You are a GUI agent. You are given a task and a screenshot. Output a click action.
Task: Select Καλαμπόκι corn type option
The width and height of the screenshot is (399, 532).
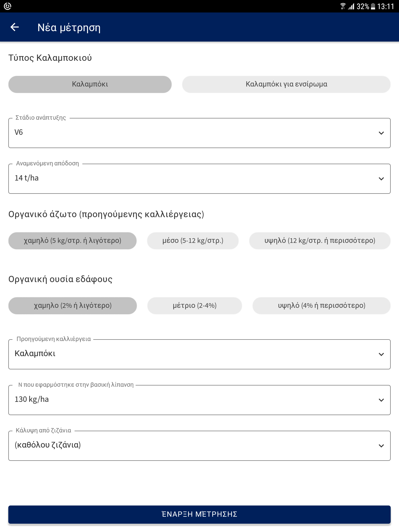(90, 84)
